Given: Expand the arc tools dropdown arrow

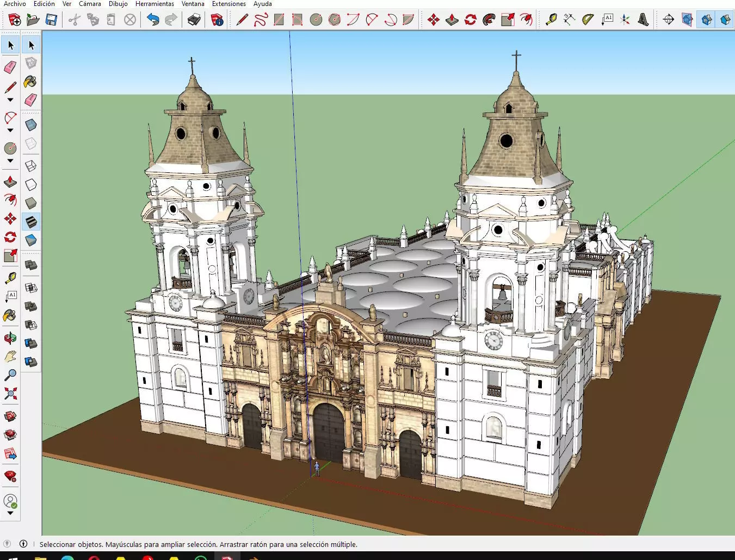Looking at the screenshot, I should click(x=10, y=130).
